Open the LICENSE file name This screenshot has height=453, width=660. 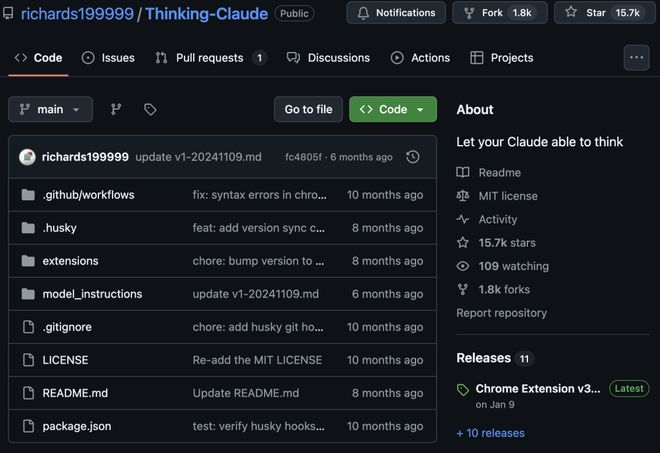[65, 360]
